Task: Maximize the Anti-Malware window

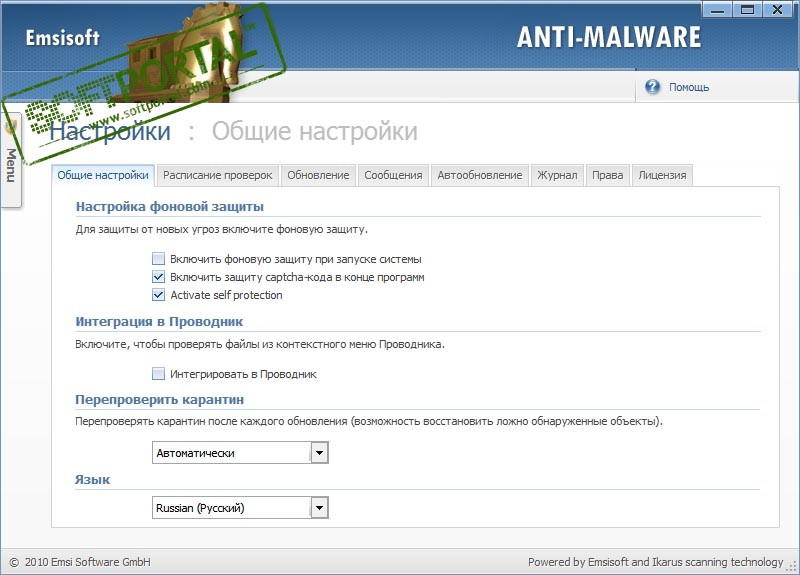Action: click(x=747, y=9)
